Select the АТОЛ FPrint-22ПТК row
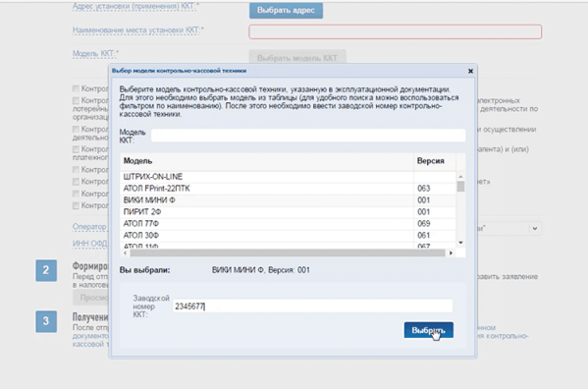Screen dimensions: 588x389 click(x=288, y=189)
